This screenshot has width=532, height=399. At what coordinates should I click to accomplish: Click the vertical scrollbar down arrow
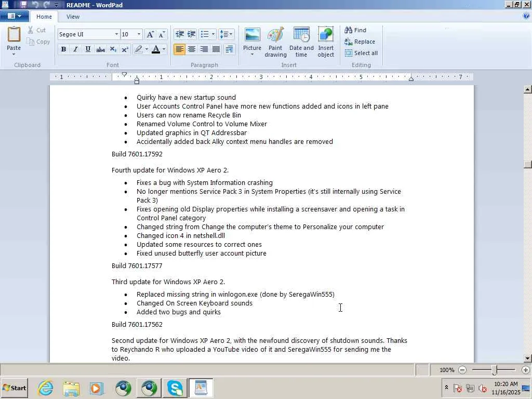click(x=528, y=358)
